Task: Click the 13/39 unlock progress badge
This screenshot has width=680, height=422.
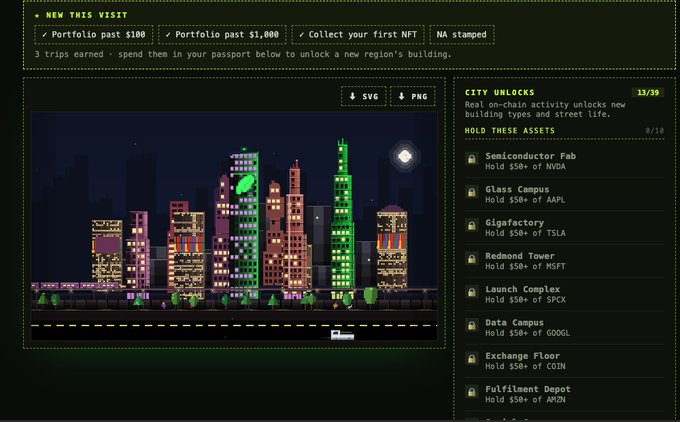Action: click(x=648, y=92)
